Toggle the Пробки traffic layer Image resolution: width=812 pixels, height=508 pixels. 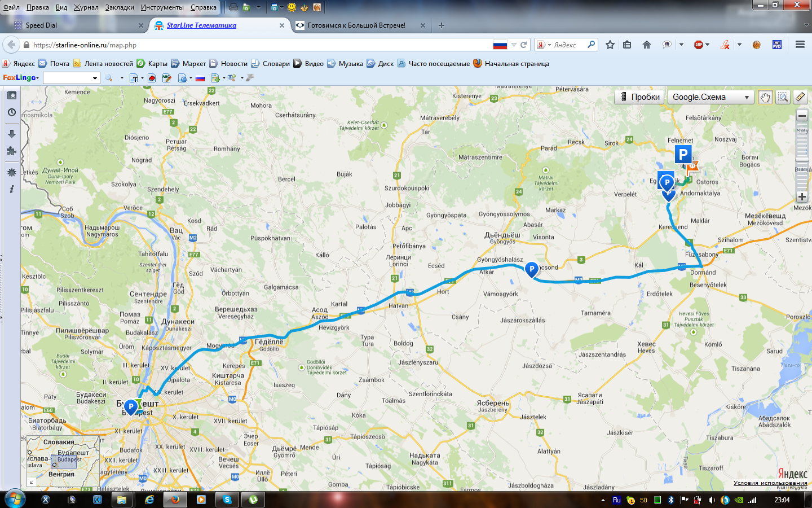[640, 97]
